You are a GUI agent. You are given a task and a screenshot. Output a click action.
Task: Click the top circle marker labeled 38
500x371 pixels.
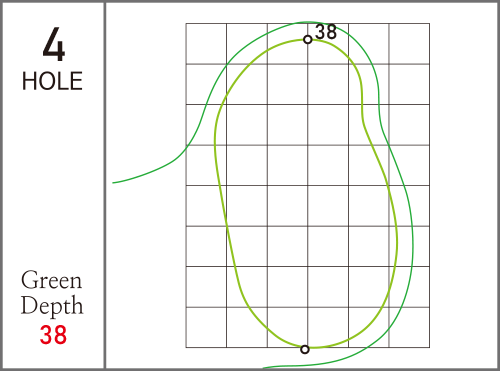coord(308,40)
